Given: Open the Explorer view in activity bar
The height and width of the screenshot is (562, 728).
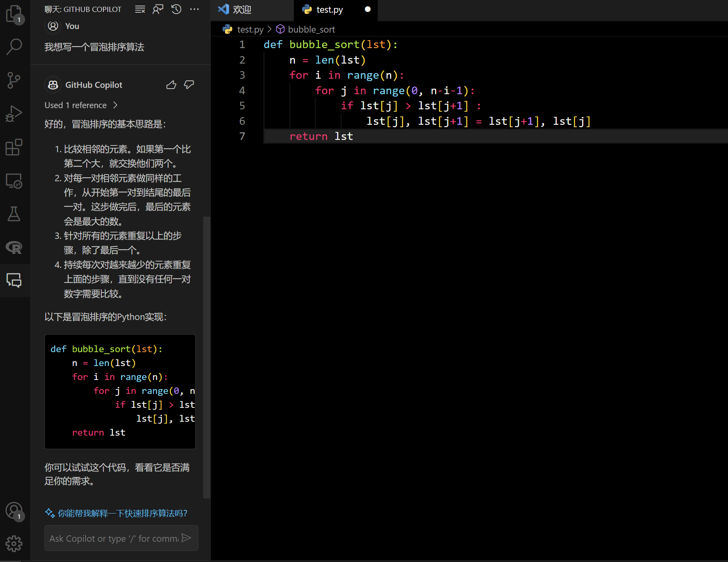Looking at the screenshot, I should coord(14,14).
